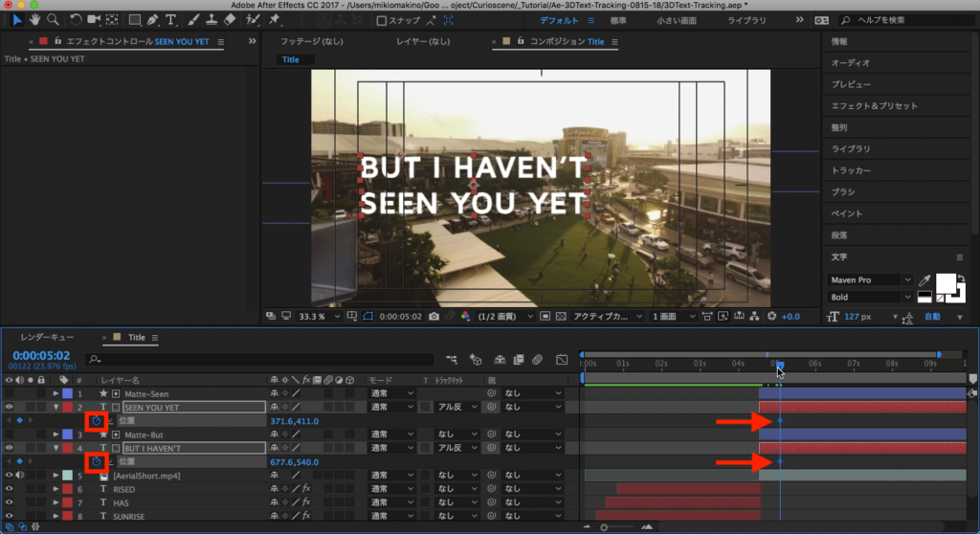Image resolution: width=980 pixels, height=534 pixels.
Task: Select the Zoom magnifier tool
Action: (x=52, y=19)
